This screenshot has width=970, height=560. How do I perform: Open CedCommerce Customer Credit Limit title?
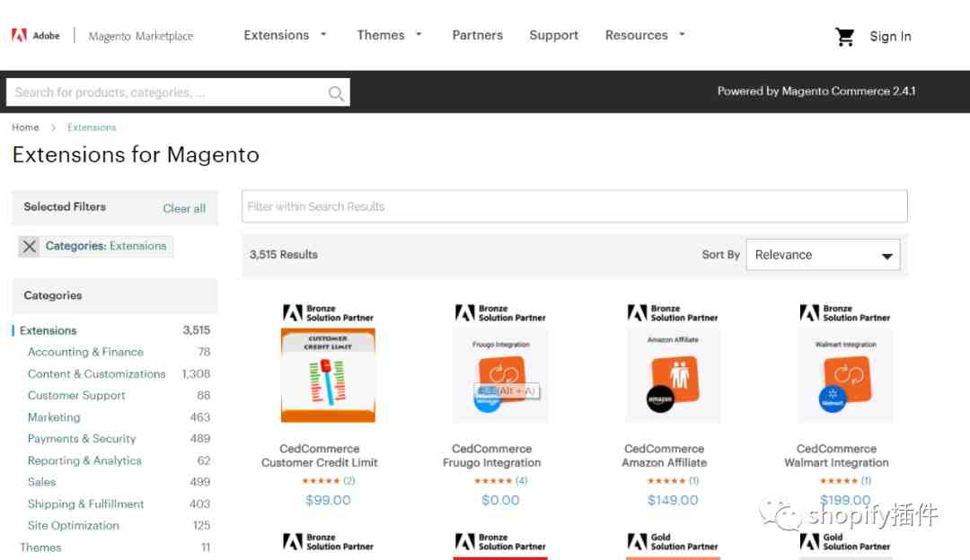[319, 456]
